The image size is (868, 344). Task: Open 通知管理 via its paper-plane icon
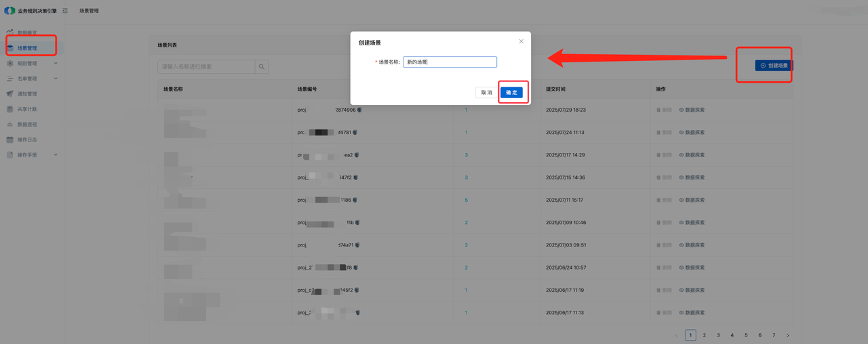click(10, 94)
